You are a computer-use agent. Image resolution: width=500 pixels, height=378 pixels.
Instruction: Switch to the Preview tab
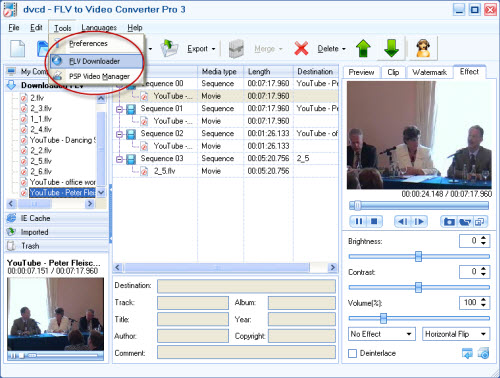[361, 72]
